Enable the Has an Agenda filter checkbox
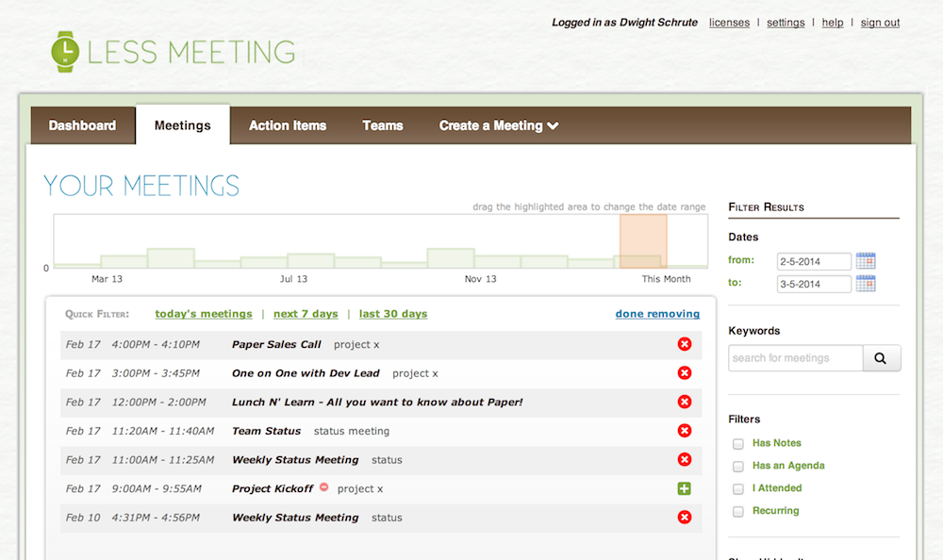The width and height of the screenshot is (943, 560). (738, 466)
